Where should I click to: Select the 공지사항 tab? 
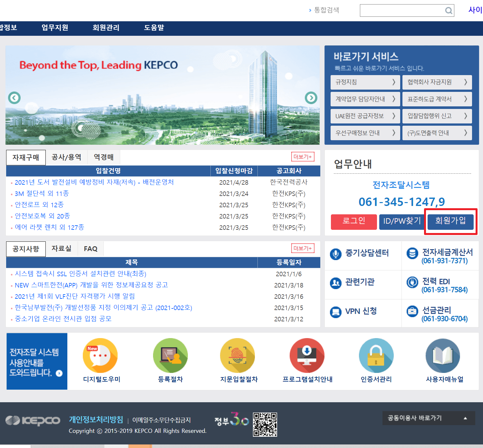[x=26, y=249]
